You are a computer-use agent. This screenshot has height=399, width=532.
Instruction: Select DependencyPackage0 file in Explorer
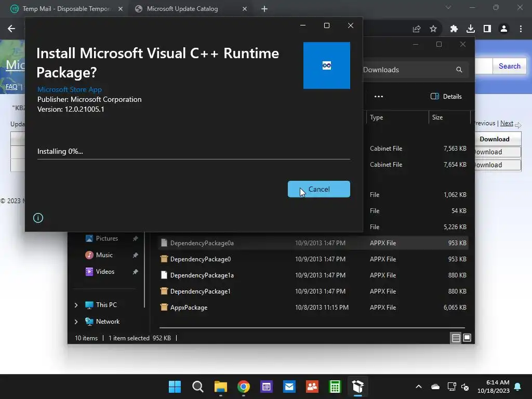[x=313, y=259]
